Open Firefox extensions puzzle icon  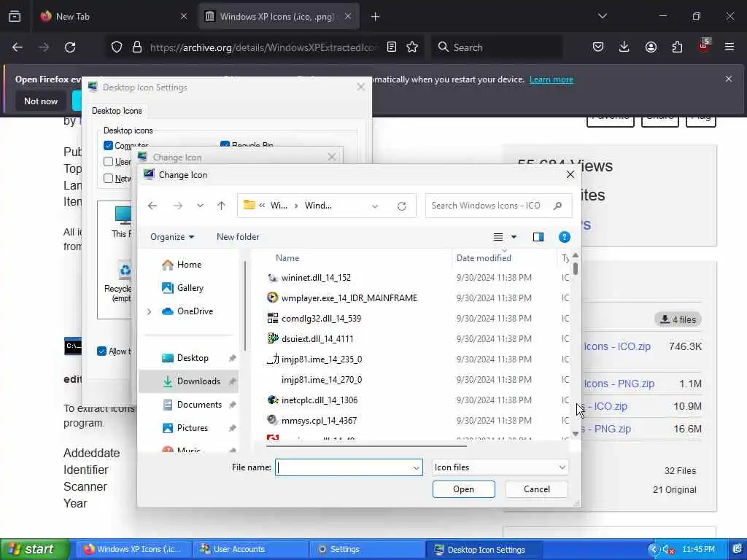677,47
